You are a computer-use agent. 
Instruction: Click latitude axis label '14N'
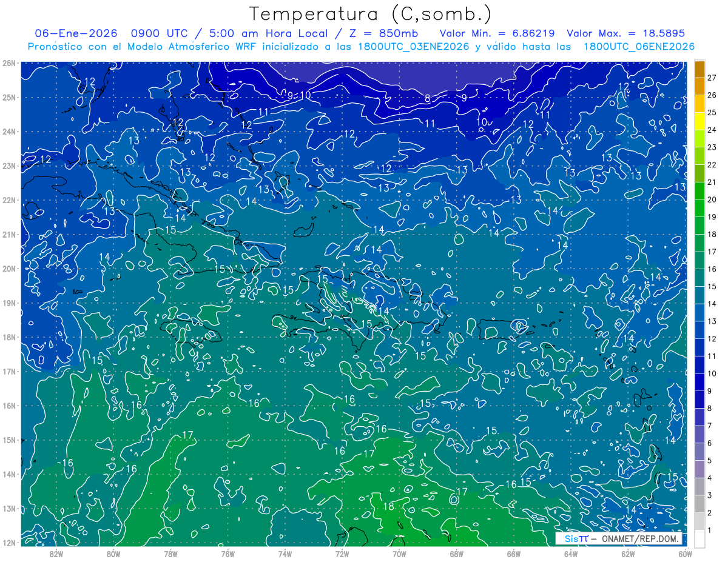9,474
